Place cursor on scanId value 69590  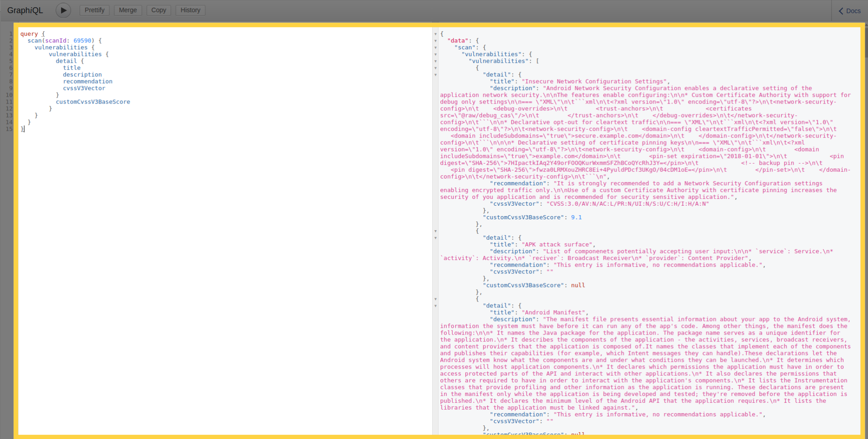(82, 41)
